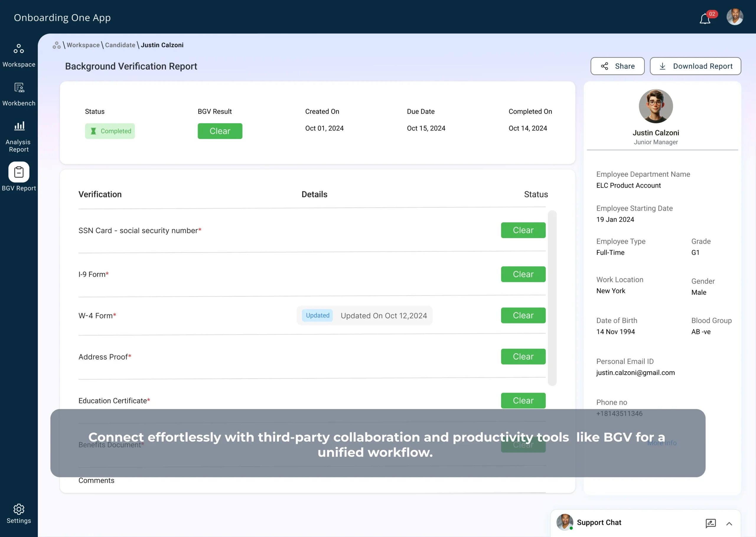Click the '19 Jan 2024' starting date
Screen dimensions: 756x537
[x=615, y=220]
